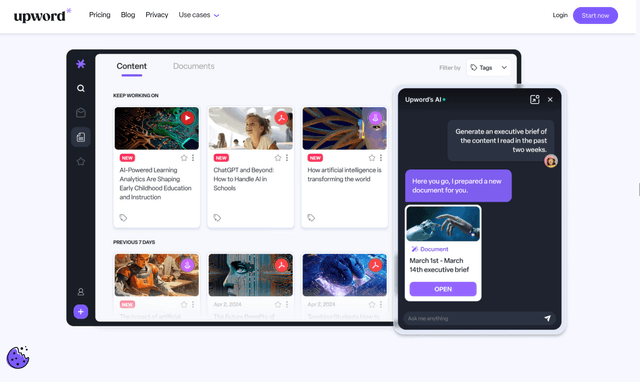The image size is (640, 382).
Task: Click the purple plus add button
Action: 81,312
